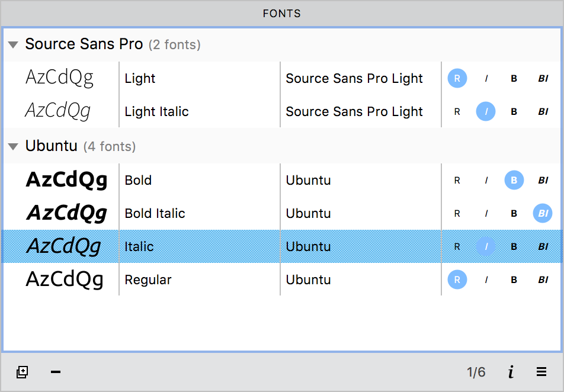Toggle BI style in the plain Bold row

543,180
